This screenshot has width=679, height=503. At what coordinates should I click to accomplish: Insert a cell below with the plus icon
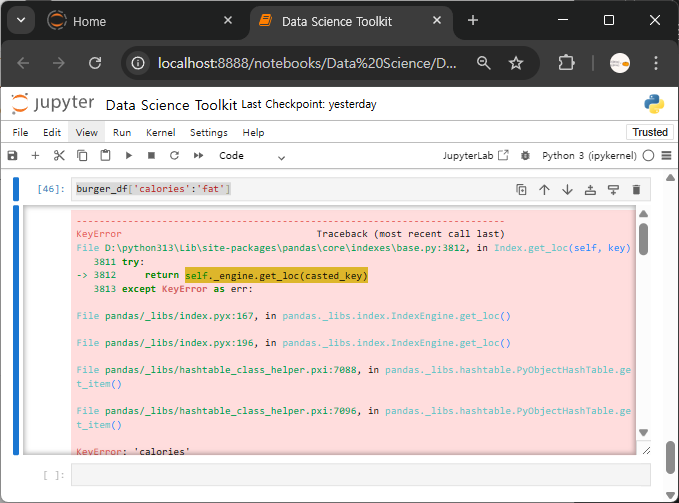tap(36, 155)
